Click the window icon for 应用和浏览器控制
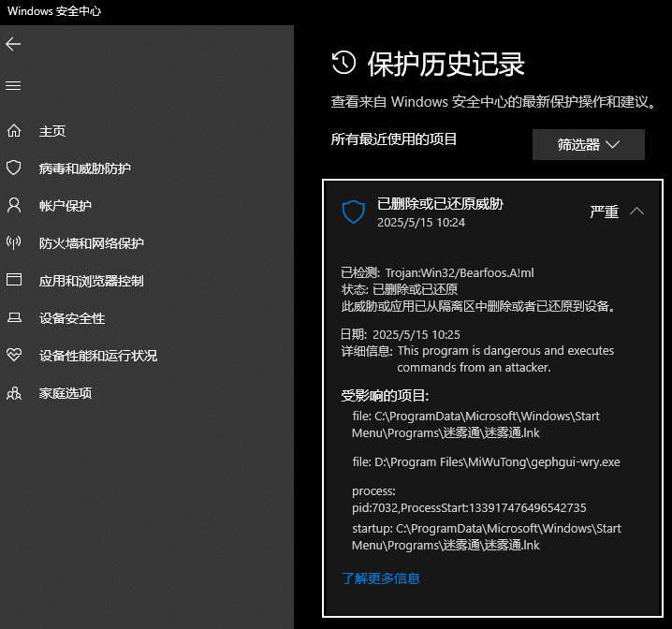672x629 pixels. coord(14,280)
